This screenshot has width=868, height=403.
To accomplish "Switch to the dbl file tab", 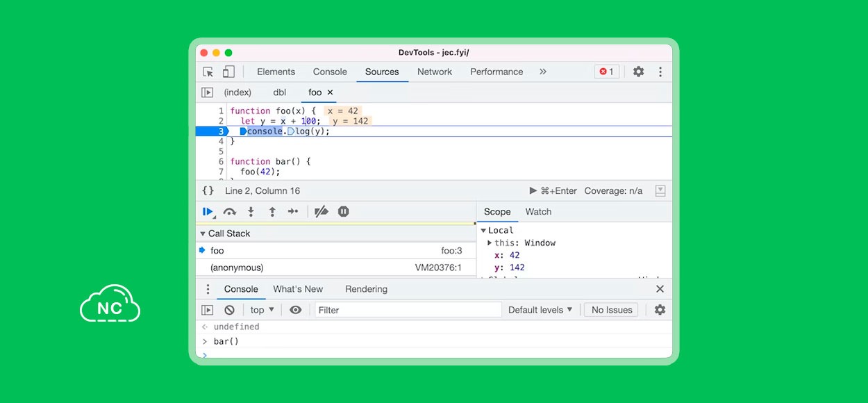I will [x=280, y=92].
